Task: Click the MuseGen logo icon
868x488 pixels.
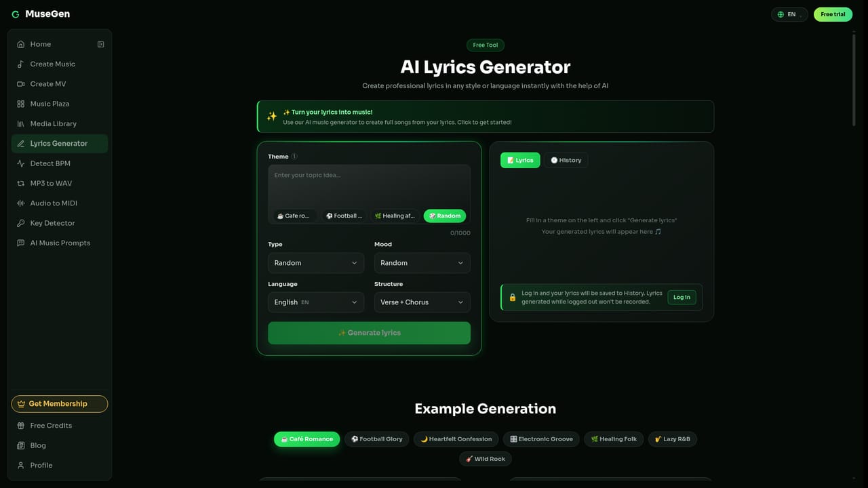Action: [x=16, y=14]
